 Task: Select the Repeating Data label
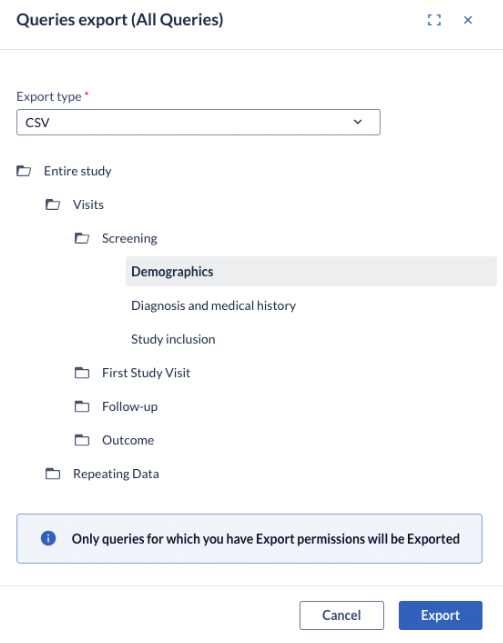(x=116, y=474)
